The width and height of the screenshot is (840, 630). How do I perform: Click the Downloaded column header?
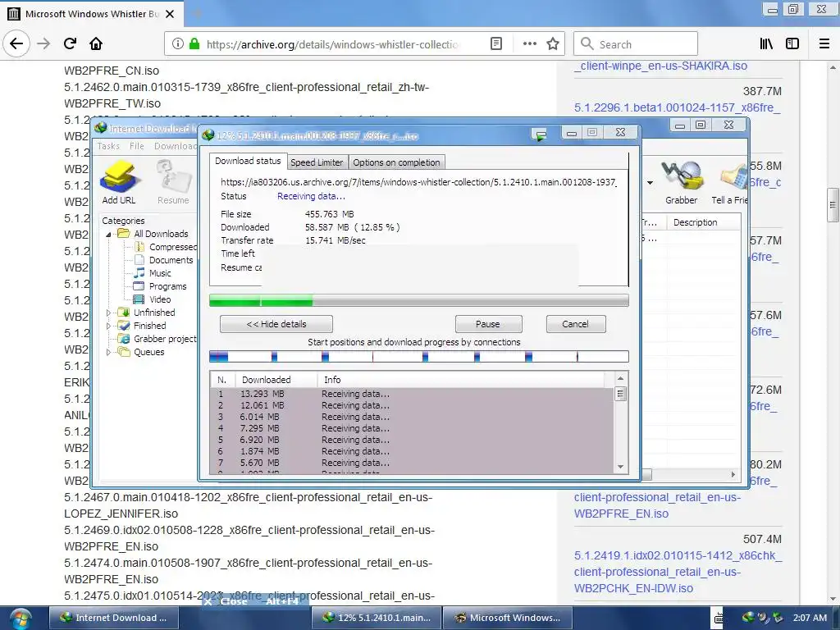coord(276,380)
